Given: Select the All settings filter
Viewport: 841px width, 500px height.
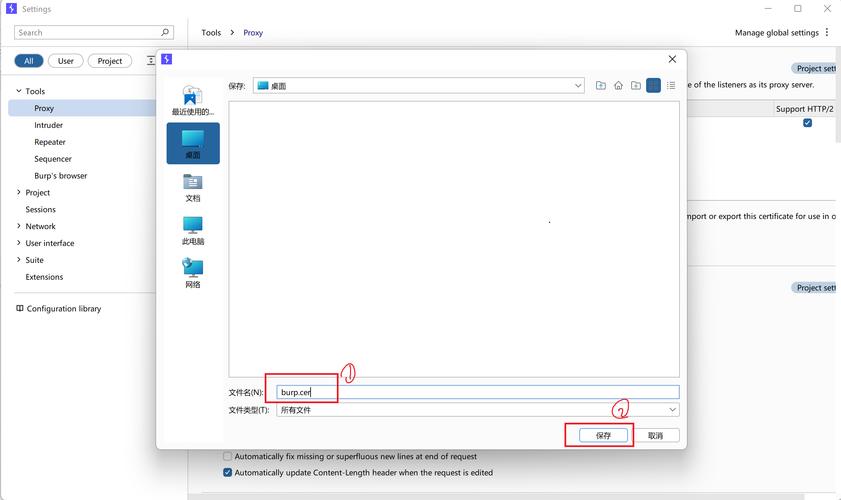Looking at the screenshot, I should (x=28, y=61).
